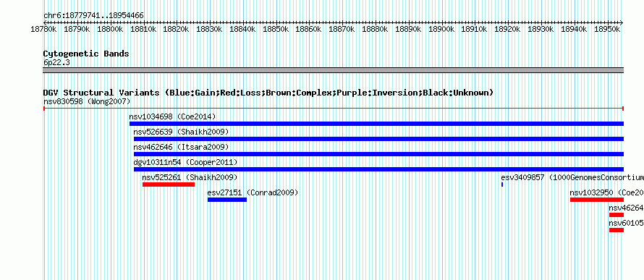Click the nsv525261 (Shaikh2009) label
This screenshot has width=644, height=280.
pos(190,177)
